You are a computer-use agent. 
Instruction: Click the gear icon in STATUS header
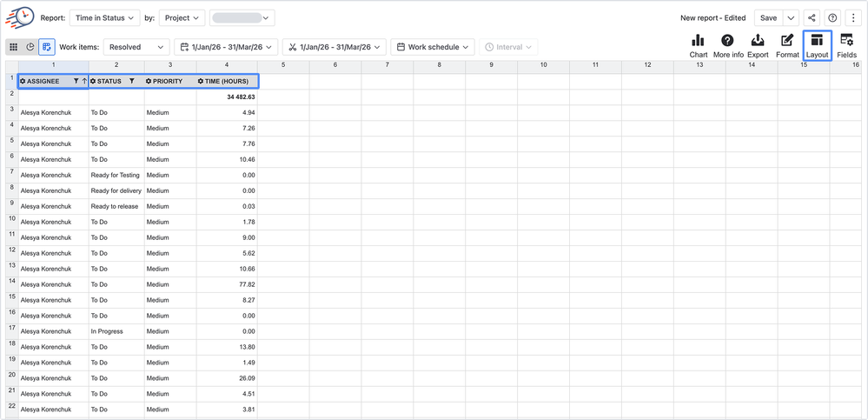[x=93, y=82]
